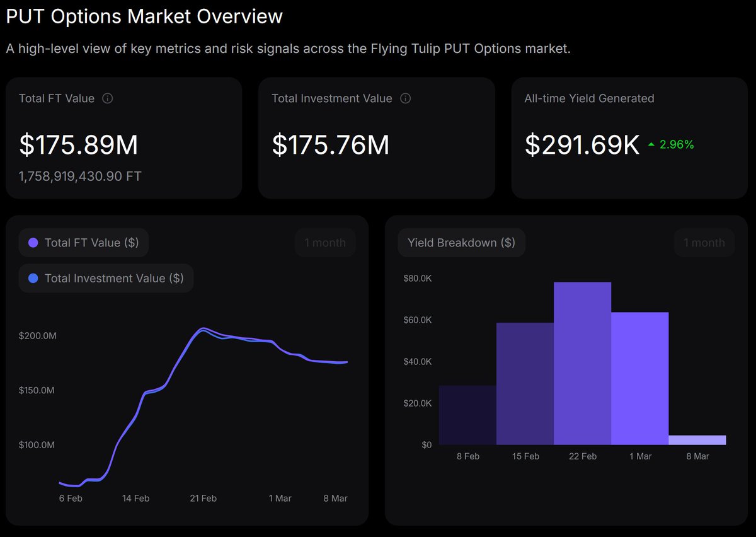Click the PUT Options Market Overview heading

point(144,16)
